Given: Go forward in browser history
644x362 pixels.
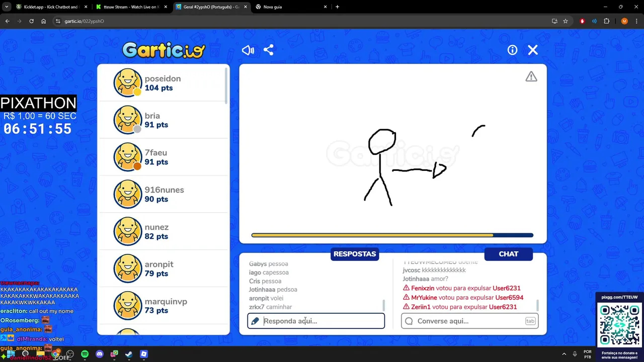Looking at the screenshot, I should pos(19,21).
